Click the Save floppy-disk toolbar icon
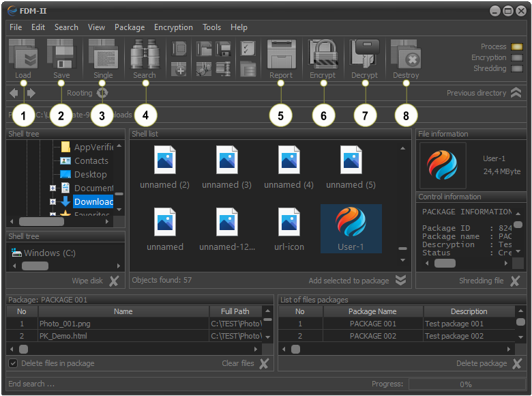Image resolution: width=532 pixels, height=396 pixels. coord(61,55)
